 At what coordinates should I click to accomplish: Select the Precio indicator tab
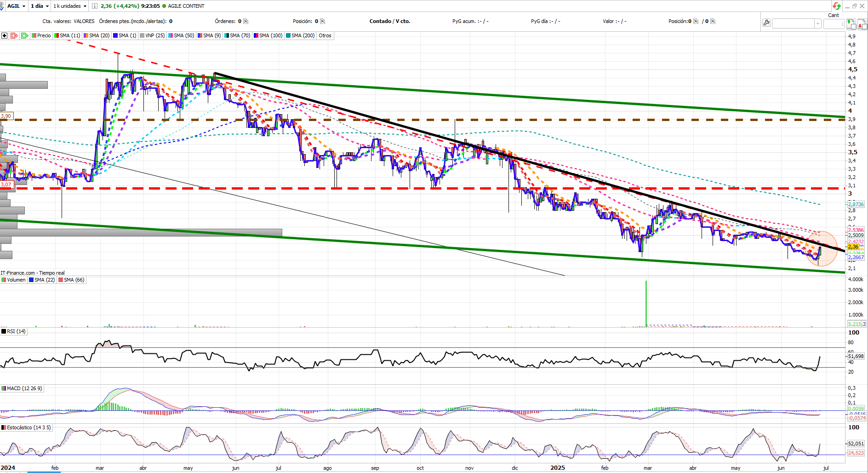click(41, 35)
